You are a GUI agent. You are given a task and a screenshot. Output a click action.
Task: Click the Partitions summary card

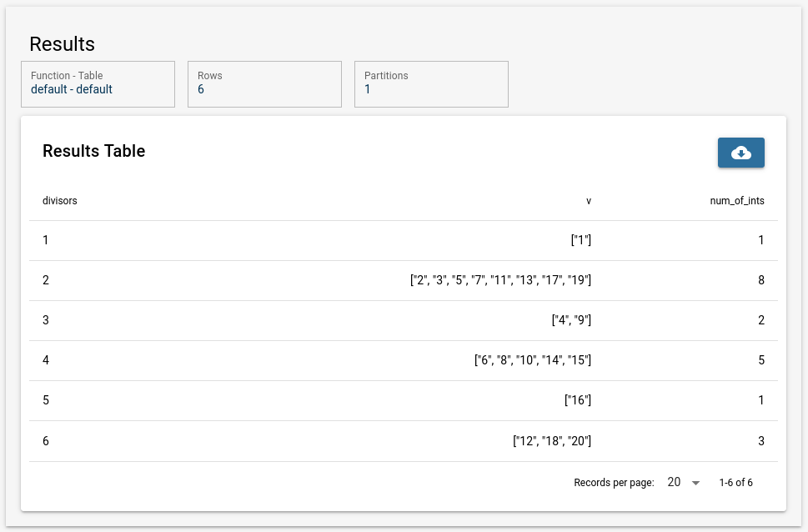pos(431,83)
